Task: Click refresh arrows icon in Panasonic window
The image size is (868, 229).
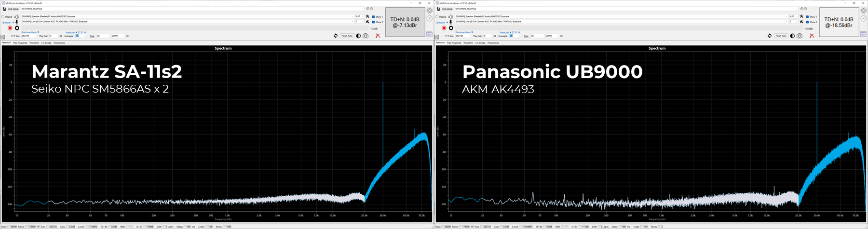Action: pyautogui.click(x=770, y=36)
